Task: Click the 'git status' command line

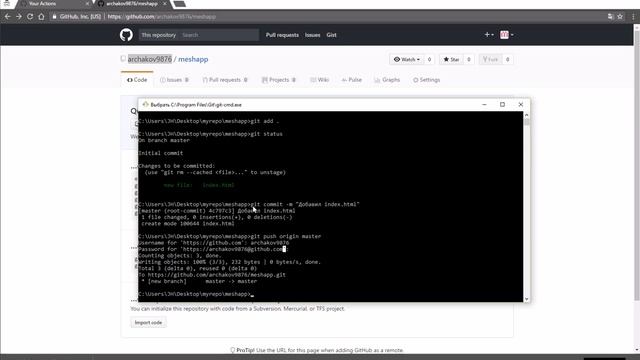Action: click(210, 134)
